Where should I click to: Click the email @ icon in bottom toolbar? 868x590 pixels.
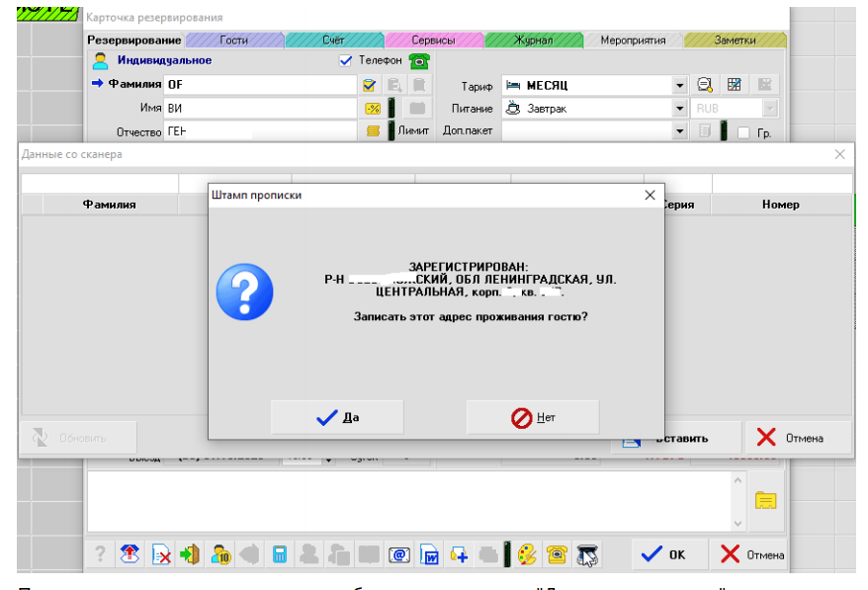[x=400, y=554]
